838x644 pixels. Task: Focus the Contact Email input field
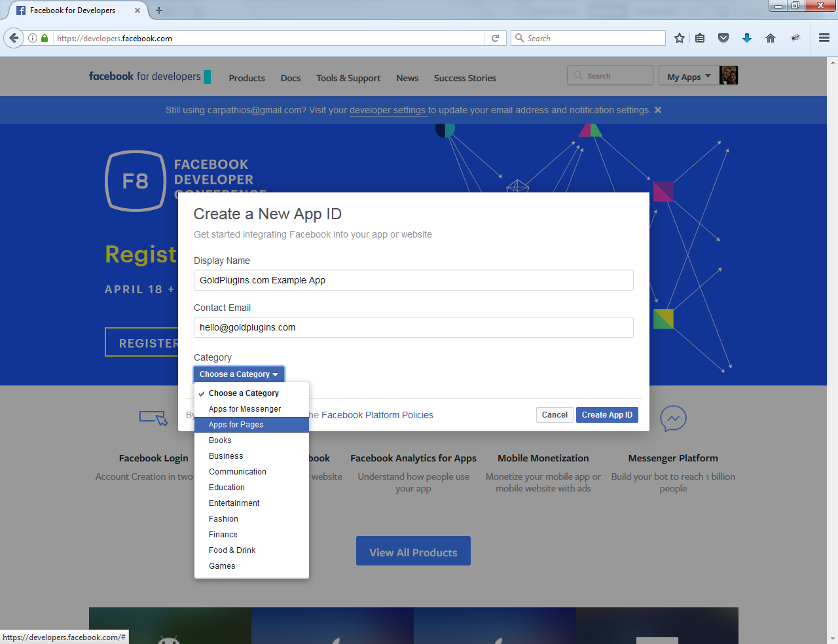click(x=413, y=327)
